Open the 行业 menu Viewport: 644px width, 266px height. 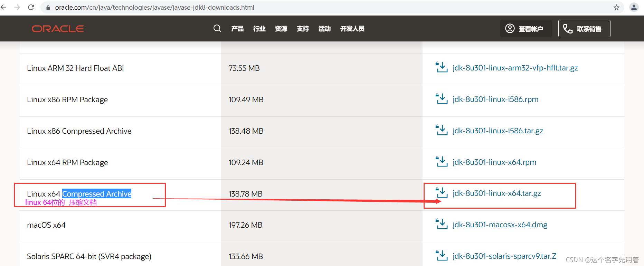point(259,29)
